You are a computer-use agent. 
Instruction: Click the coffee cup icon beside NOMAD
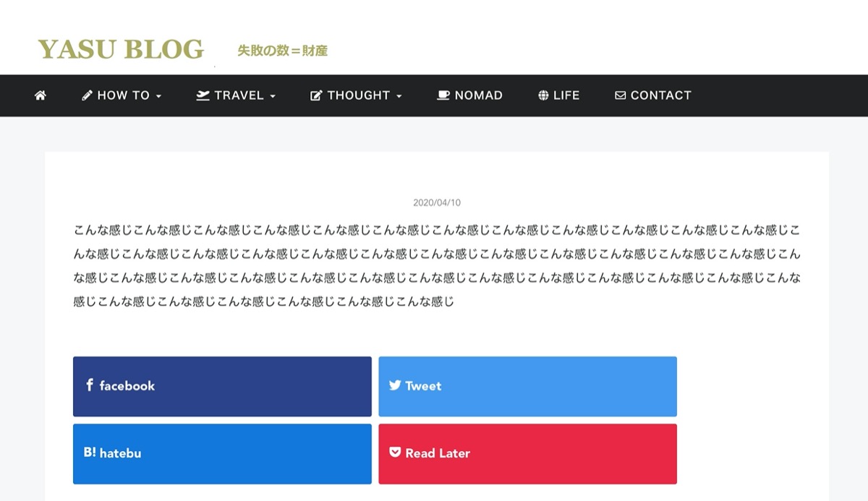[x=443, y=95]
